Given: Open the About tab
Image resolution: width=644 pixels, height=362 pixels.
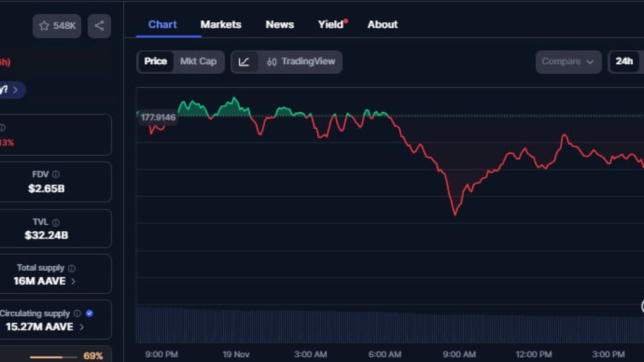Looking at the screenshot, I should (382, 25).
